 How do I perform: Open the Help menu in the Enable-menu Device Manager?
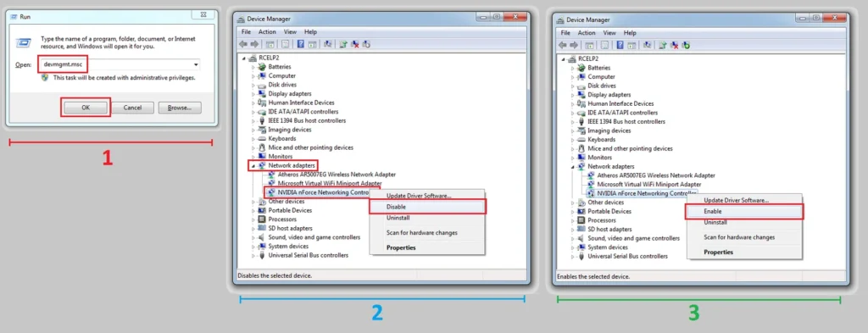click(x=630, y=33)
